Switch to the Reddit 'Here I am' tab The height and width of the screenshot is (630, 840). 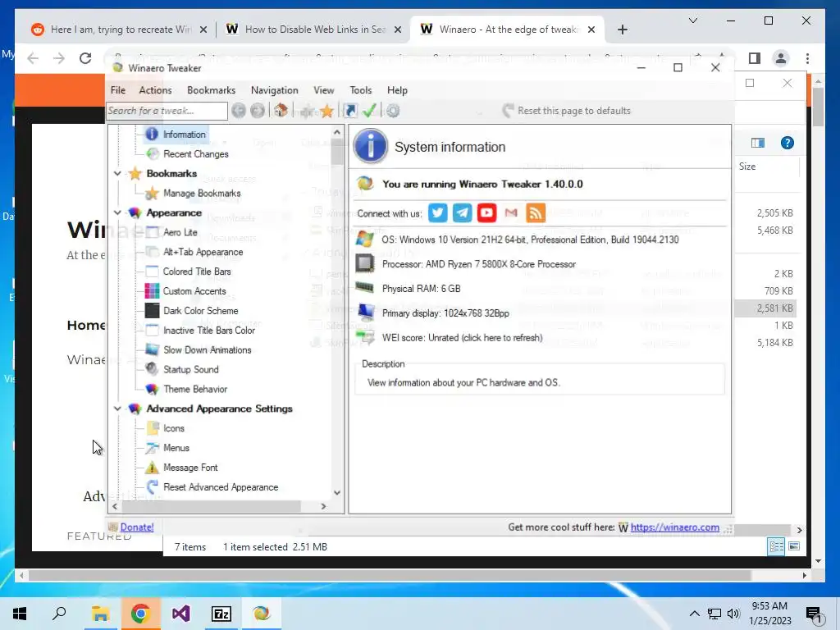coord(119,30)
